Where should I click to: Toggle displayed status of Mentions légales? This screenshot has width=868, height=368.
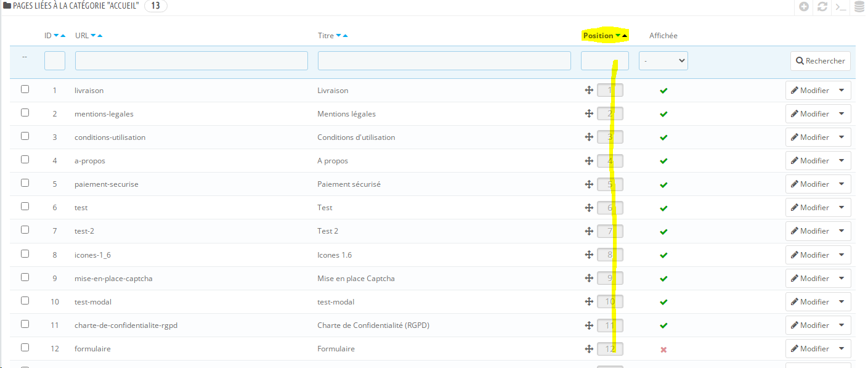click(x=663, y=114)
